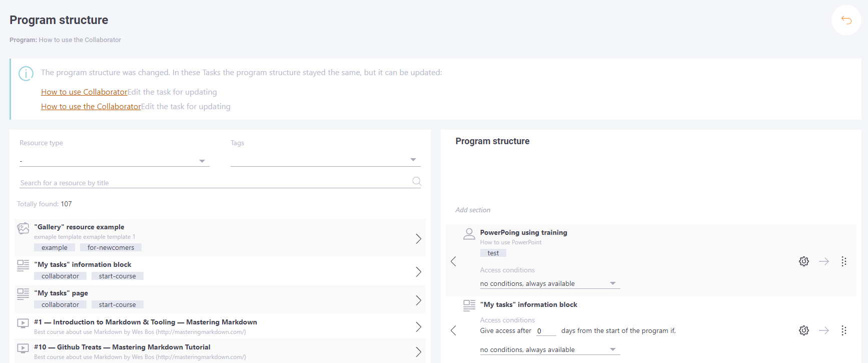
Task: Click the "Program: How to use the Collaborator" text
Action: pos(65,40)
